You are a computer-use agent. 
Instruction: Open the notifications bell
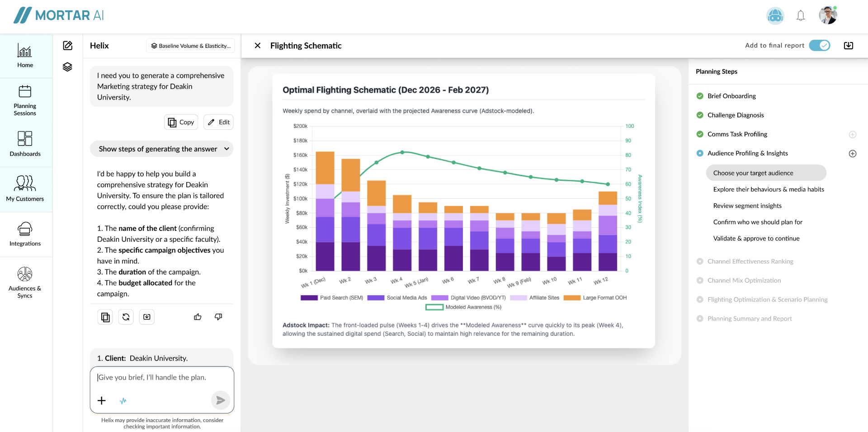coord(801,16)
